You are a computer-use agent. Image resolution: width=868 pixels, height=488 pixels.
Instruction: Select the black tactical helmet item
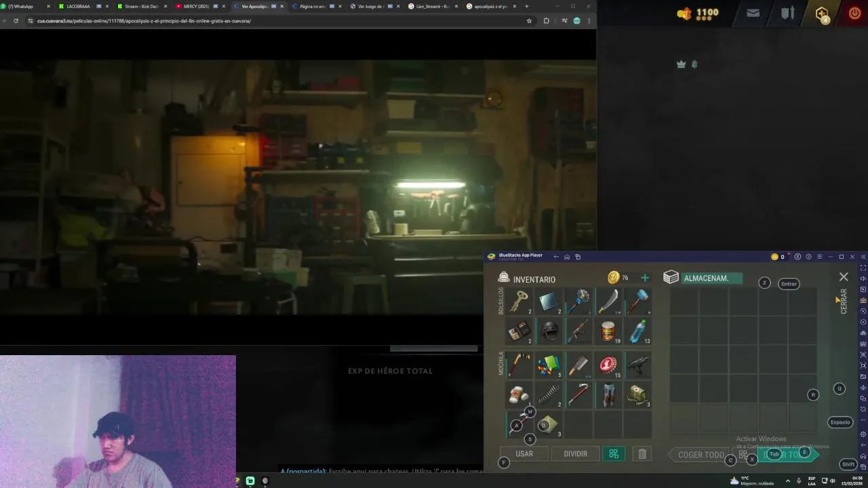pyautogui.click(x=549, y=331)
